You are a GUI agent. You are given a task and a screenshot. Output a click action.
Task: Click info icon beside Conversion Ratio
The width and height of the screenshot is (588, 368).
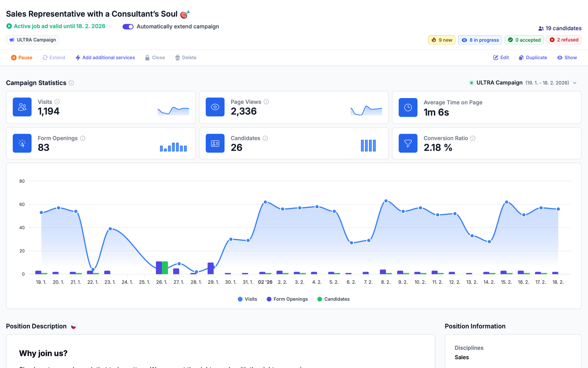point(473,138)
